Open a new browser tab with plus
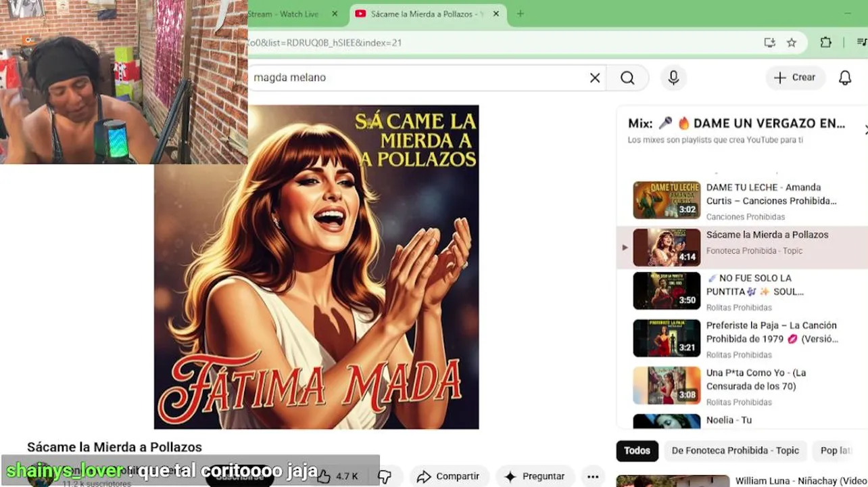This screenshot has height=487, width=868. 520,14
